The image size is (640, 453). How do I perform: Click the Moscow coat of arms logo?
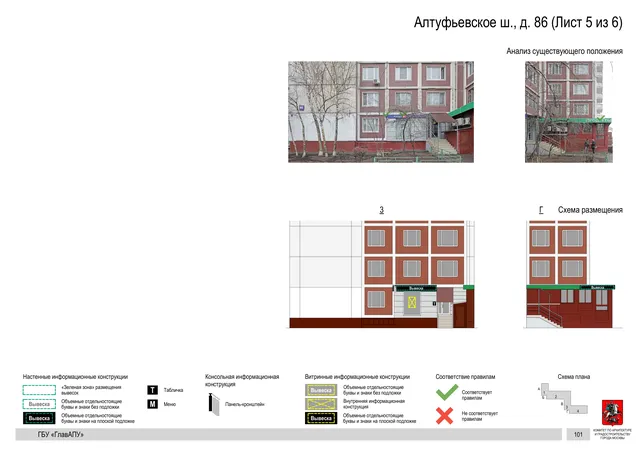pyautogui.click(x=612, y=413)
